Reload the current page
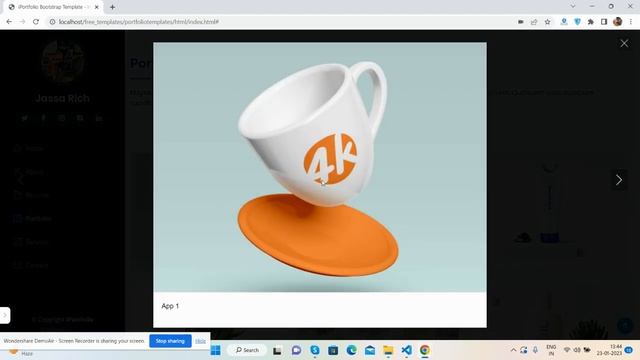Image resolution: width=640 pixels, height=360 pixels. point(36,22)
